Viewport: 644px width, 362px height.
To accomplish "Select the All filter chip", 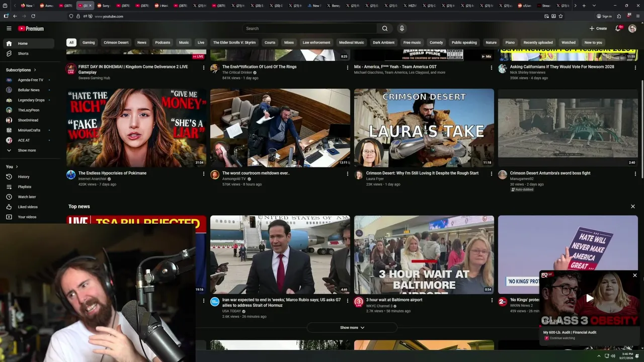I will click(71, 43).
